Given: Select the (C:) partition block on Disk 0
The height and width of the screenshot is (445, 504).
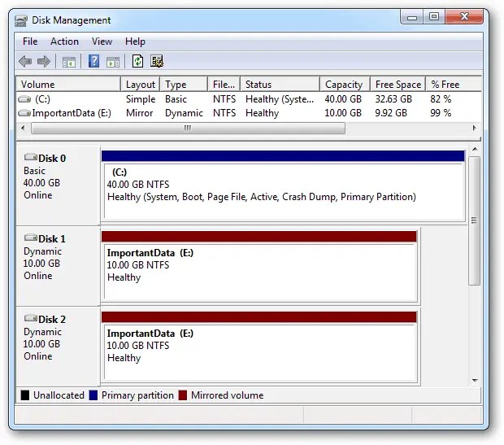Looking at the screenshot, I should pos(284,186).
